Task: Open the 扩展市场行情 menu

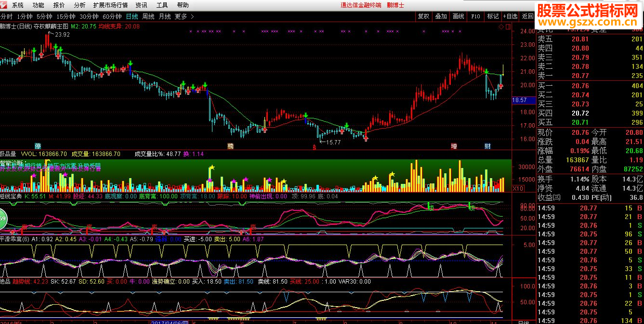Action: 110,5
